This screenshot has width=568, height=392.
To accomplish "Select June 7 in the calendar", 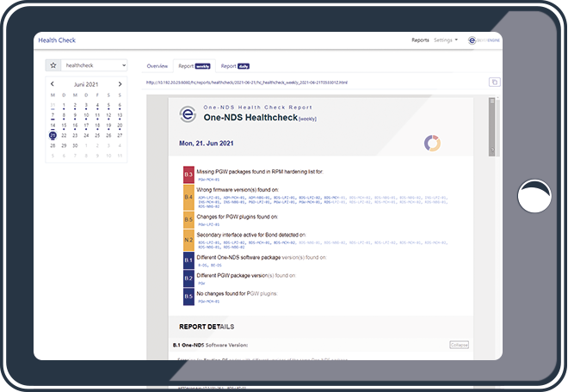I will [52, 115].
